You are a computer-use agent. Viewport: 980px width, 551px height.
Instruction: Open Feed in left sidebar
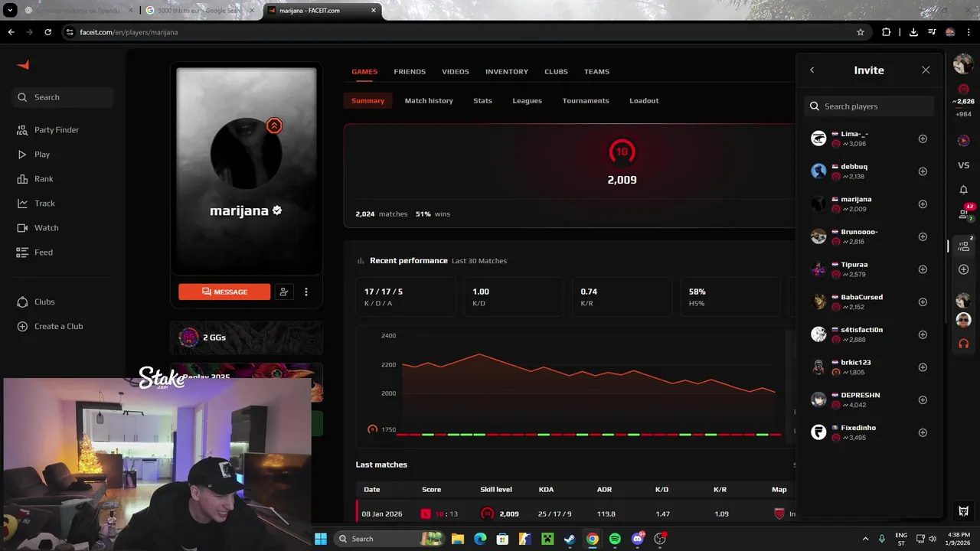point(44,253)
